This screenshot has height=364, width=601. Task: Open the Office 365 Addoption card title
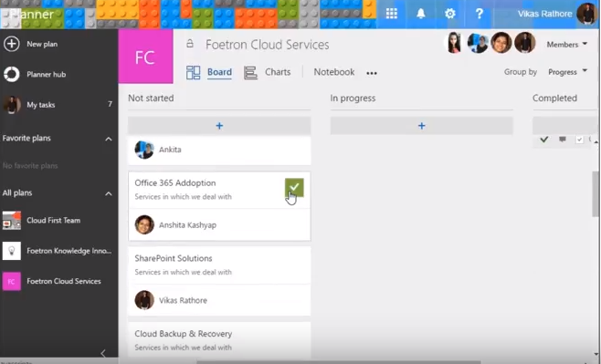pyautogui.click(x=175, y=183)
